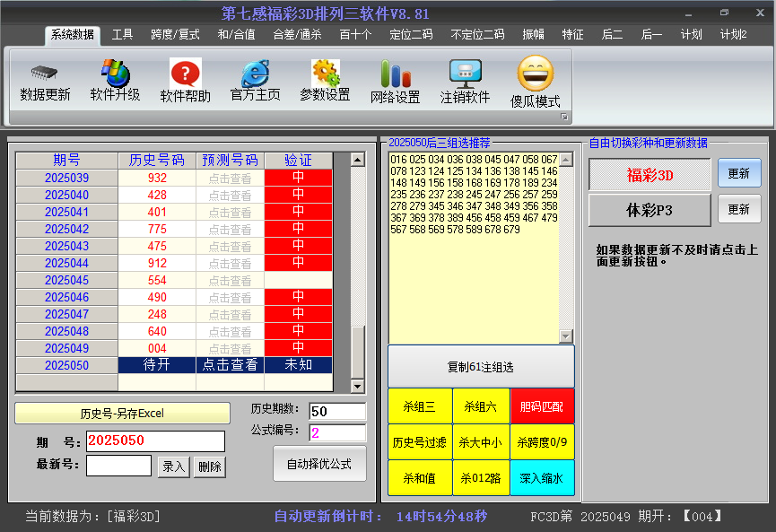Open the 计划 tab
The width and height of the screenshot is (776, 532).
tap(692, 35)
